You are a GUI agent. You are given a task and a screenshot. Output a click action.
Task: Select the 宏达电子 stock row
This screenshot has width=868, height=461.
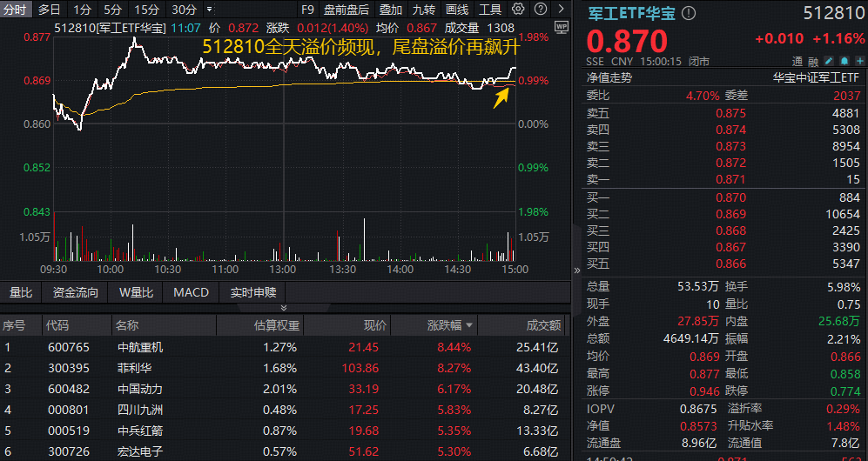[285, 451]
